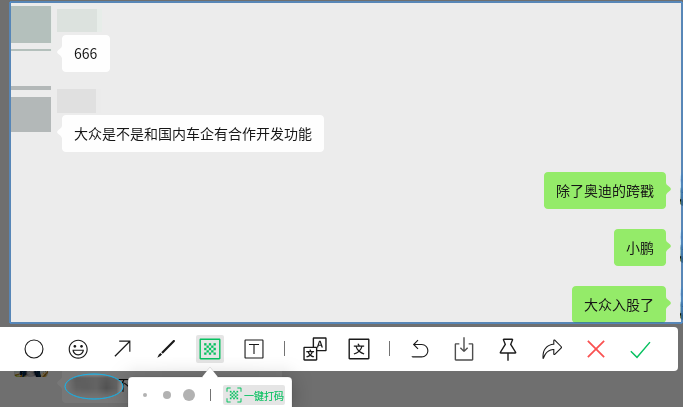The image size is (683, 407).
Task: Extract text from screenshot (OCR)
Action: 359,349
